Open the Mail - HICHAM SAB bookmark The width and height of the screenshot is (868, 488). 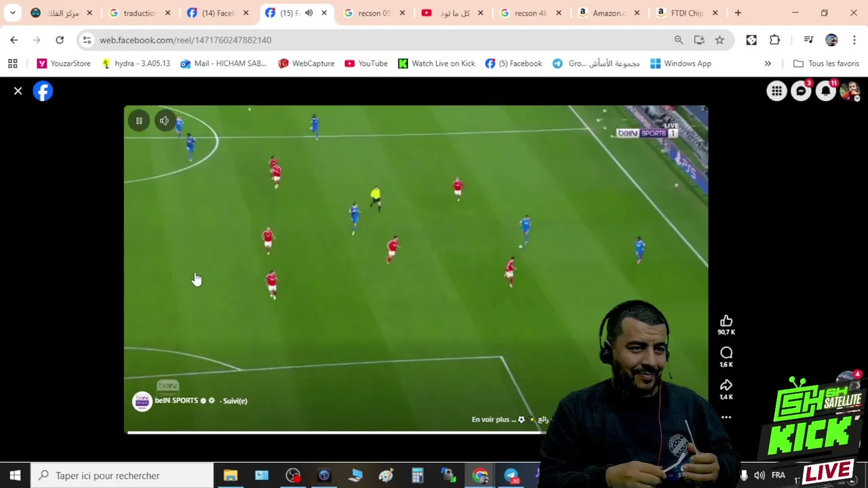(x=224, y=64)
